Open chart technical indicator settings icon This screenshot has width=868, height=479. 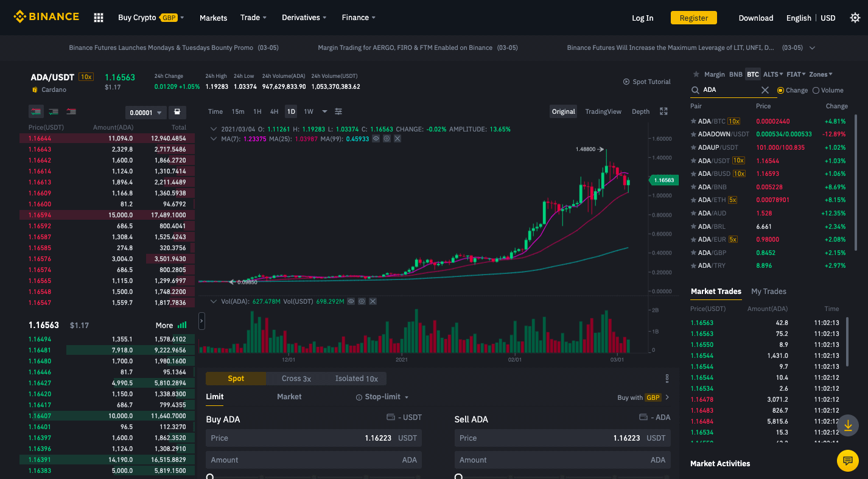pyautogui.click(x=338, y=111)
